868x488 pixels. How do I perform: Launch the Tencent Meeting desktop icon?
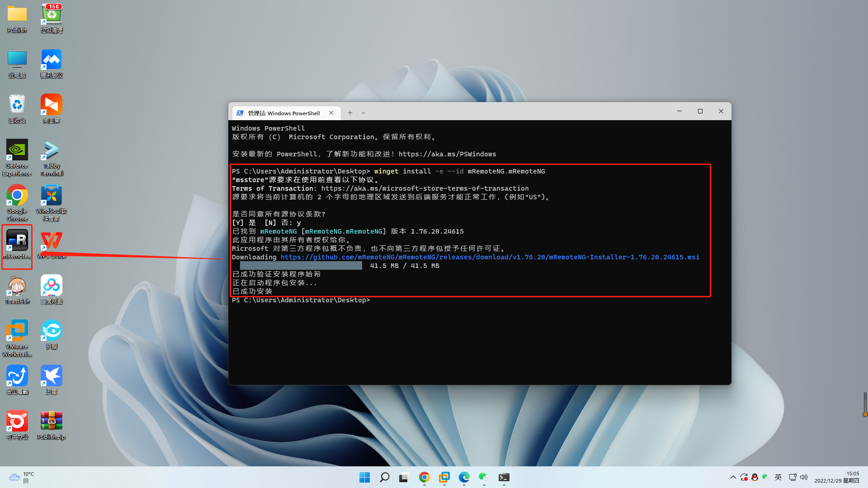coord(52,60)
